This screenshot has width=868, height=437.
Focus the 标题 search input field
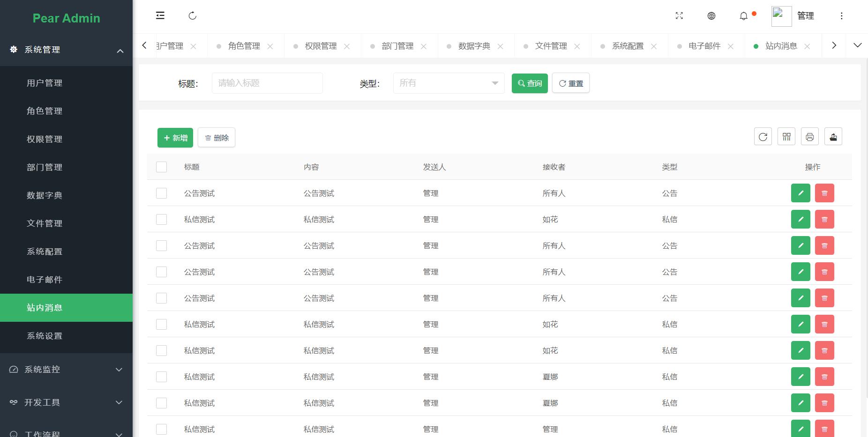click(267, 83)
